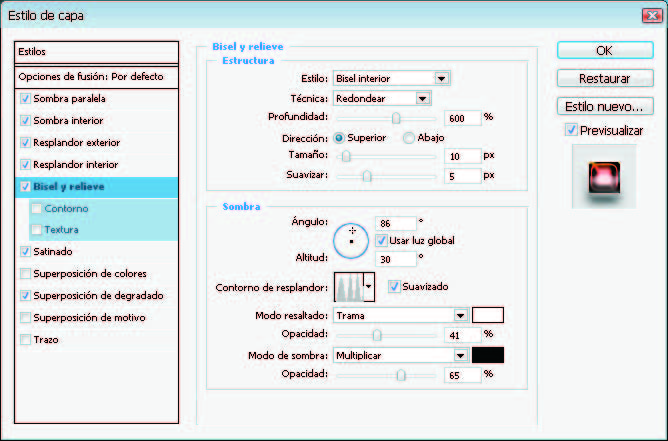Click the angle/altitude light dial
Screen dimensions: 668x441
pos(351,241)
